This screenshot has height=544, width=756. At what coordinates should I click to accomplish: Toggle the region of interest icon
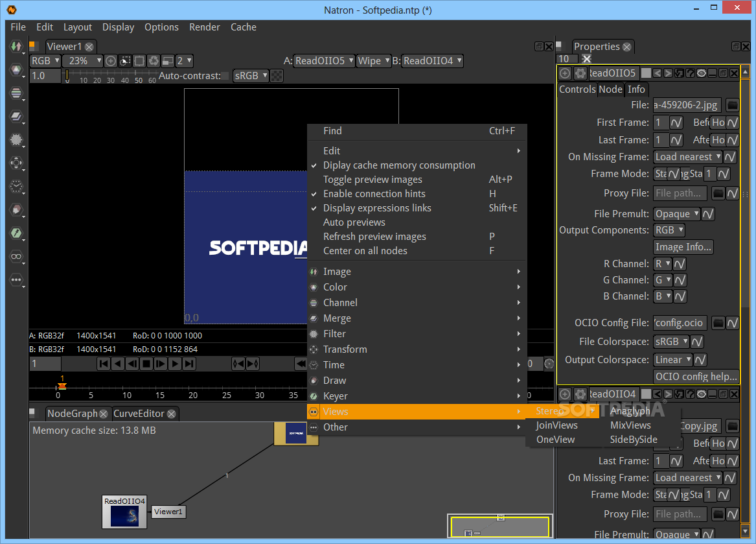pyautogui.click(x=139, y=61)
